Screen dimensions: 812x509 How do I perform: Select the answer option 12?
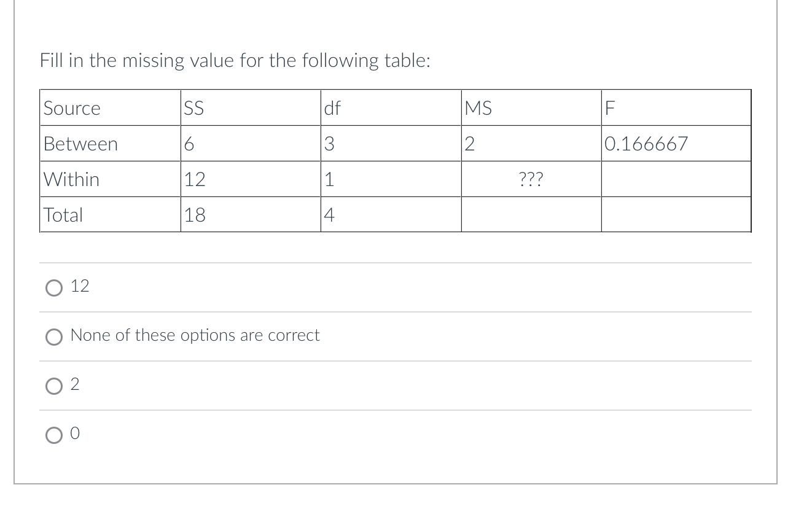[55, 286]
